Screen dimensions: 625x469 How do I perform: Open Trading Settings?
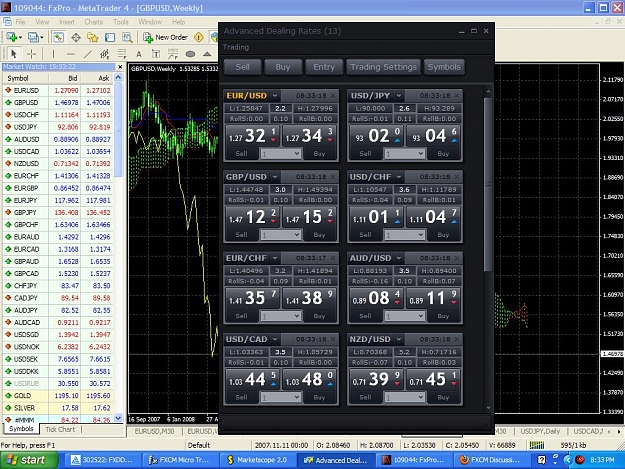[383, 67]
